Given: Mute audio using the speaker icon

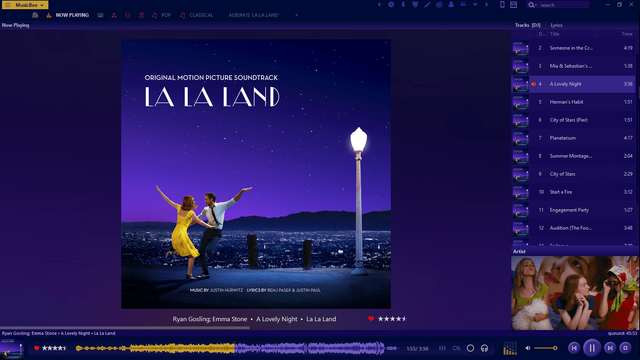Looking at the screenshot, I should click(527, 348).
